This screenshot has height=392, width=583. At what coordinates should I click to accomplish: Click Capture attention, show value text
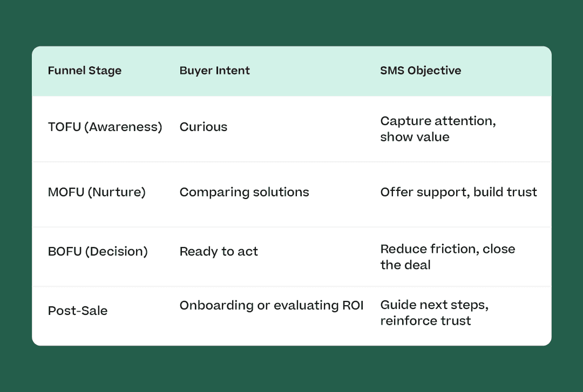pos(438,129)
